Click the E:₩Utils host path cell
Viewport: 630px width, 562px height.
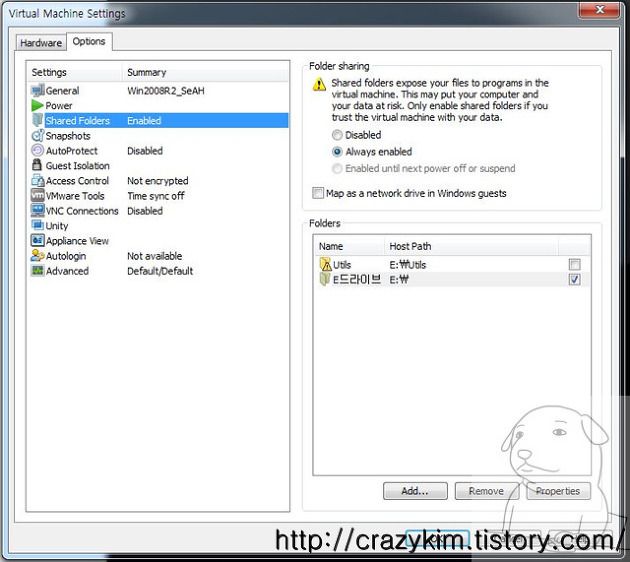click(x=408, y=265)
